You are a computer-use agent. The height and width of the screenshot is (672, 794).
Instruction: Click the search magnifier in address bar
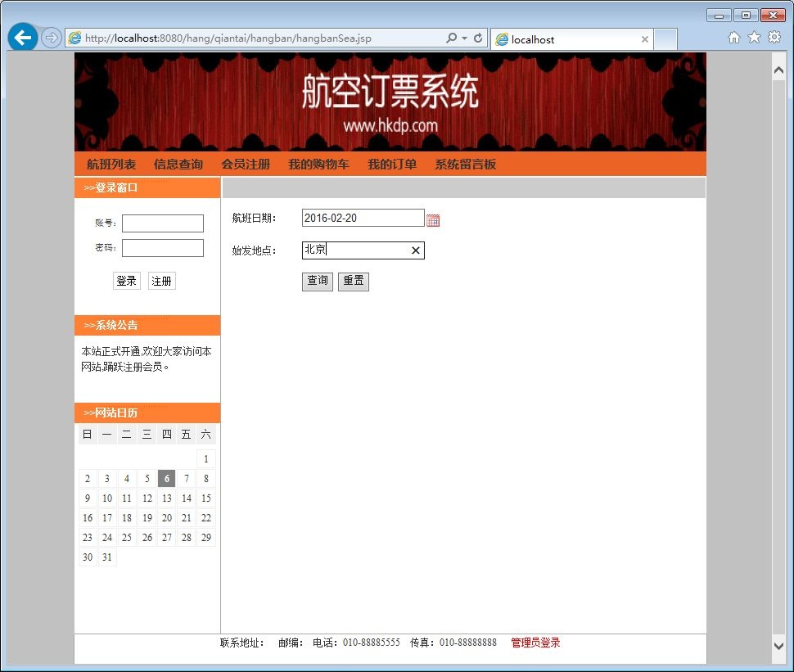click(x=451, y=38)
